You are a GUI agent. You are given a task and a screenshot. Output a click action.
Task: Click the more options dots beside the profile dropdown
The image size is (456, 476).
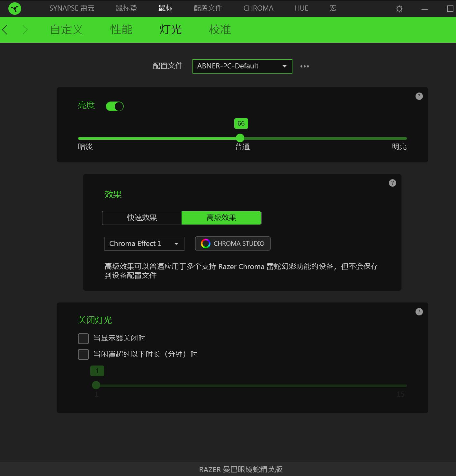(304, 66)
